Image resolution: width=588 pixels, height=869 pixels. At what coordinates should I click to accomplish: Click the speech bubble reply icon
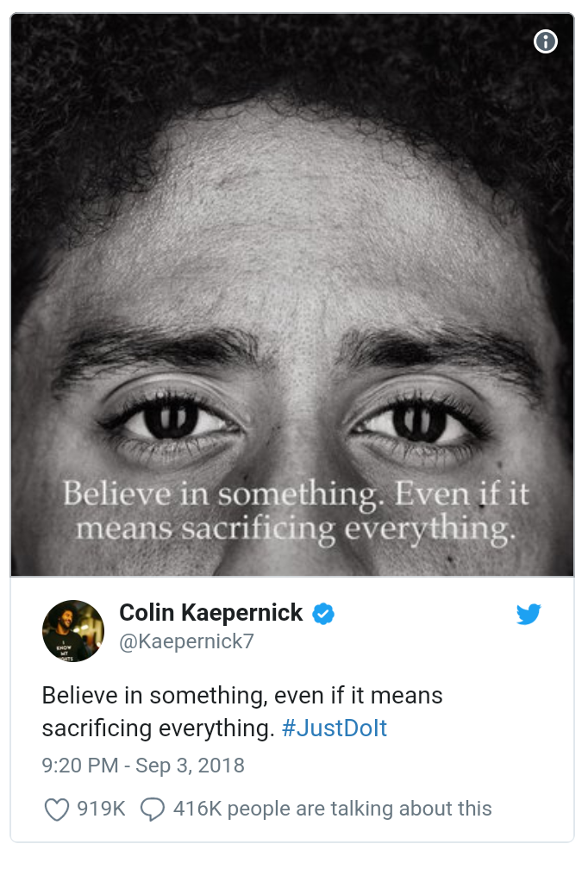point(153,810)
